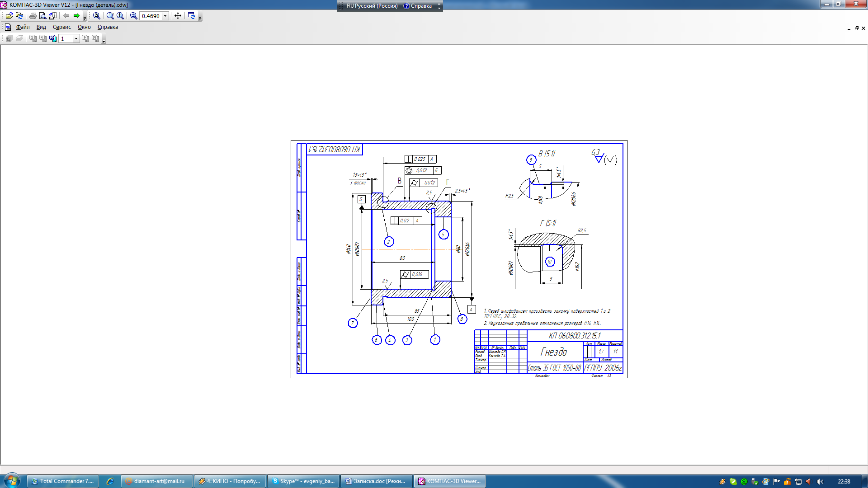Image resolution: width=868 pixels, height=488 pixels.
Task: Click the zoom to fit sheet icon
Action: pyautogui.click(x=96, y=16)
